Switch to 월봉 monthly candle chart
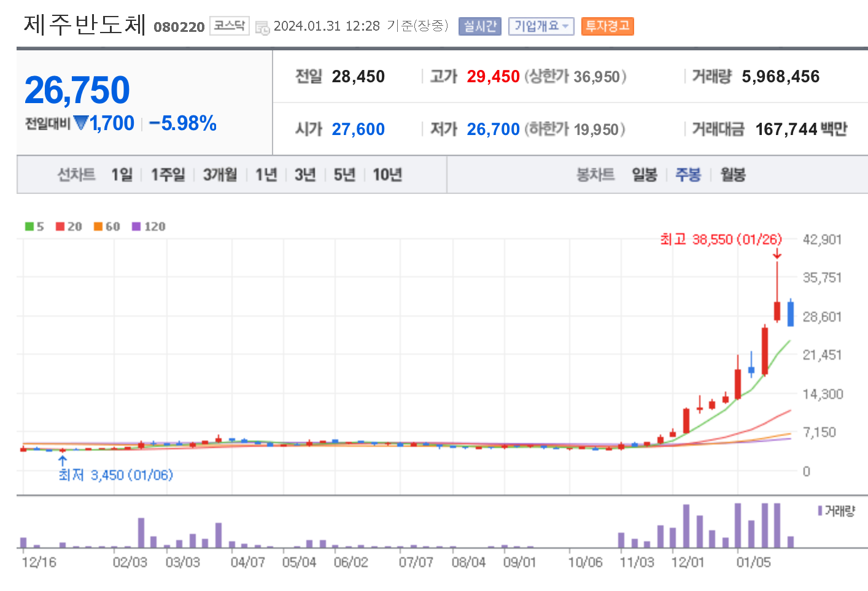 [733, 175]
